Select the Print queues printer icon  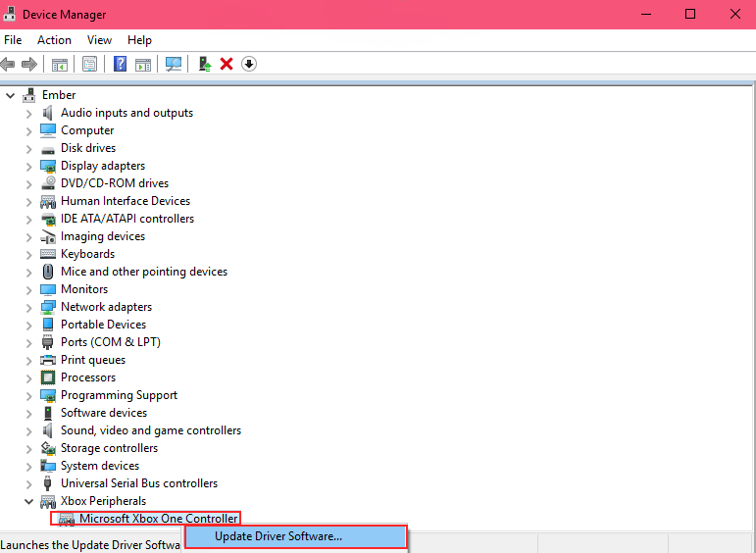48,360
